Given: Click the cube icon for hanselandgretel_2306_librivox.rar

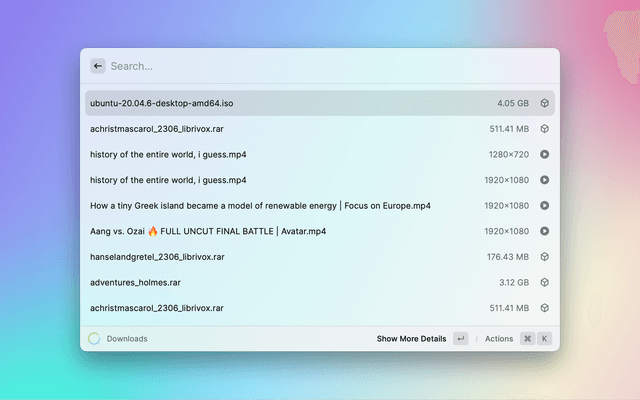Looking at the screenshot, I should (544, 257).
